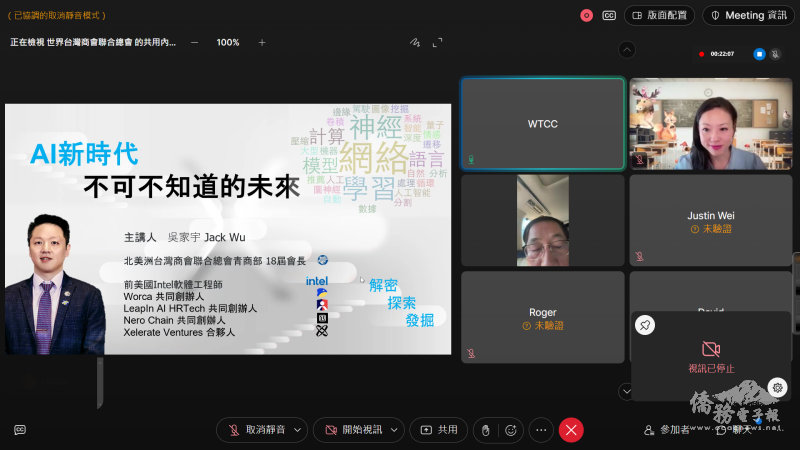
Task: Select Roger participant tile
Action: click(543, 317)
